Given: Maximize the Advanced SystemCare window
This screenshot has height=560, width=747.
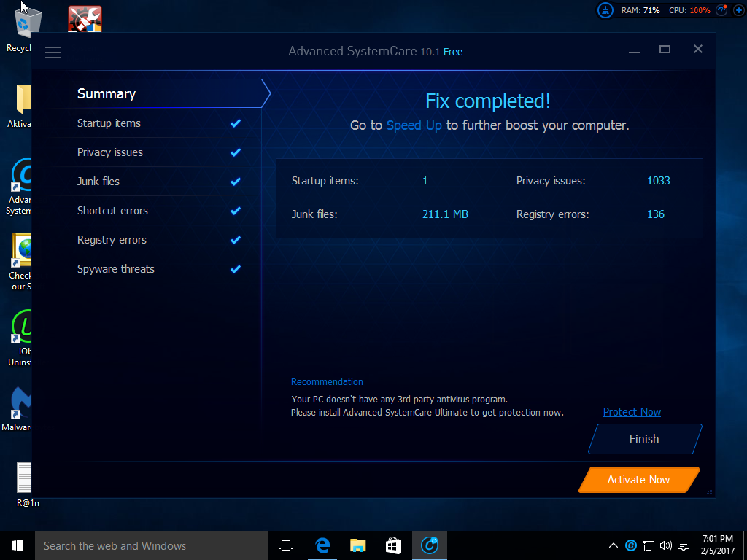Looking at the screenshot, I should 665,50.
